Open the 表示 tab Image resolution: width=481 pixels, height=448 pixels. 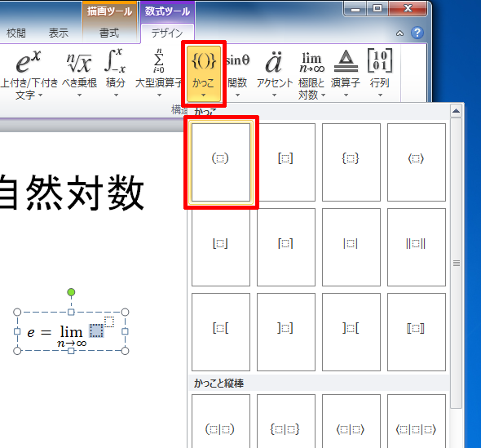tap(58, 33)
